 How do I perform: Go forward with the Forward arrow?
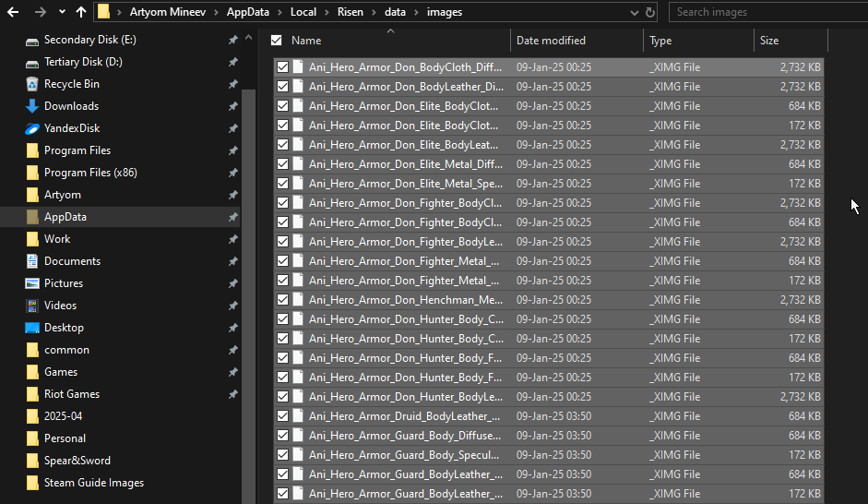[x=40, y=12]
